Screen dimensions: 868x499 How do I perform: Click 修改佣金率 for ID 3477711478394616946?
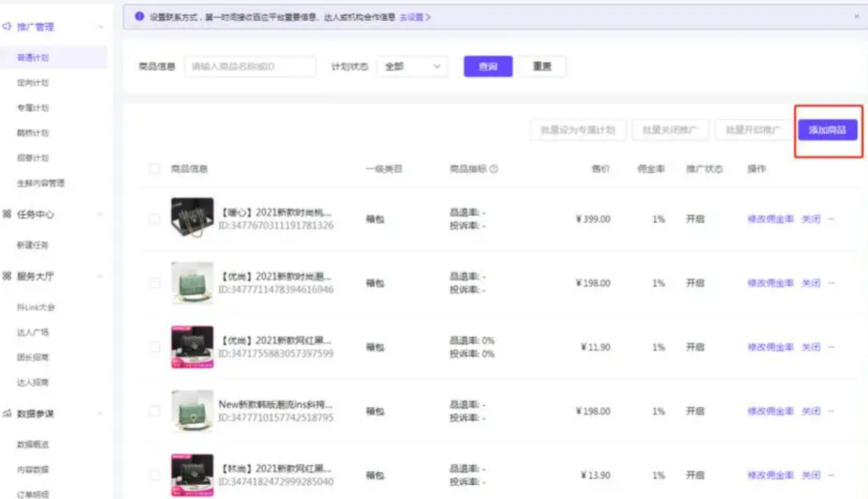pos(771,283)
